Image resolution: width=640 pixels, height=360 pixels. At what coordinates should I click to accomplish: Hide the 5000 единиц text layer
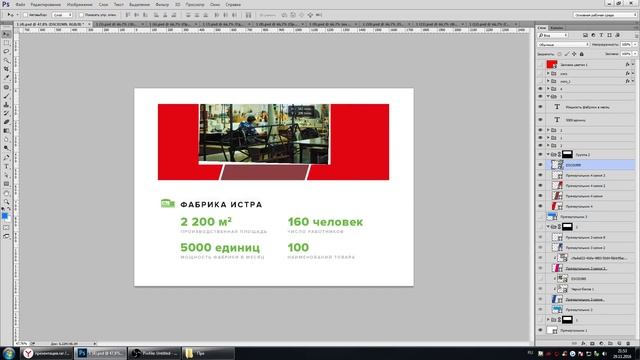[540, 120]
